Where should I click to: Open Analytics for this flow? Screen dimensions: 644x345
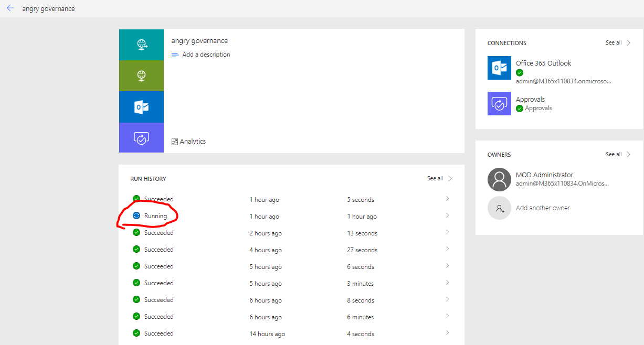pos(189,142)
